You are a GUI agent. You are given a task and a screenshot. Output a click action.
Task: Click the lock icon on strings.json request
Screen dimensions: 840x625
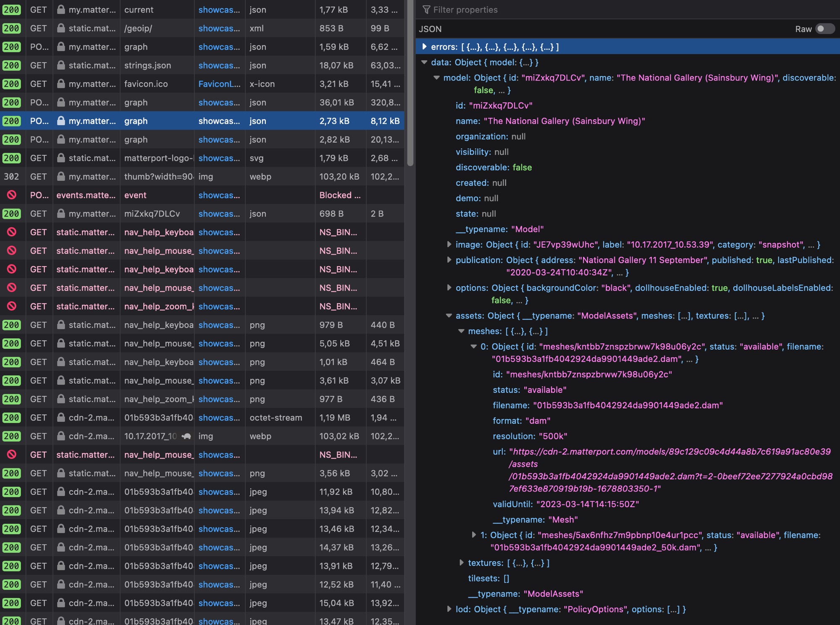coord(61,65)
